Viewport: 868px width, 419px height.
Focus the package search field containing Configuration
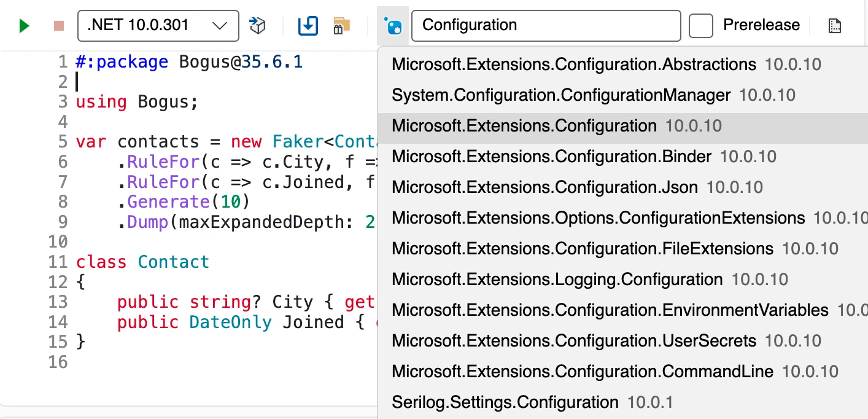(546, 26)
